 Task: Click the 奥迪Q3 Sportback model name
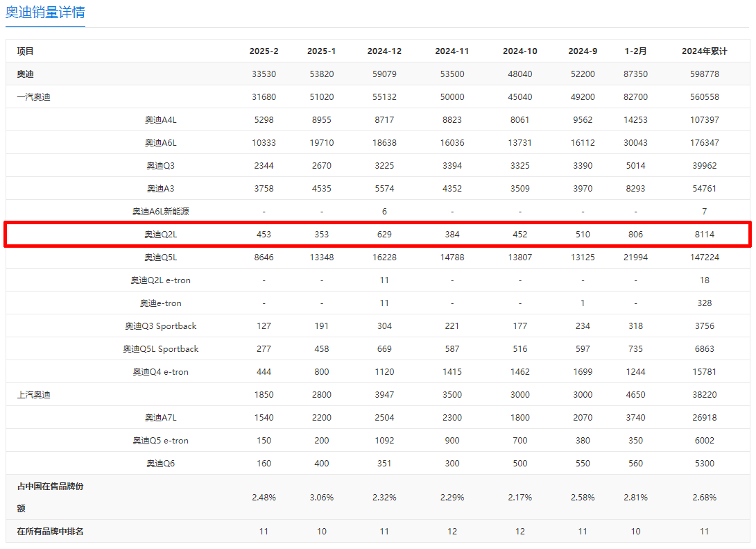coord(160,326)
